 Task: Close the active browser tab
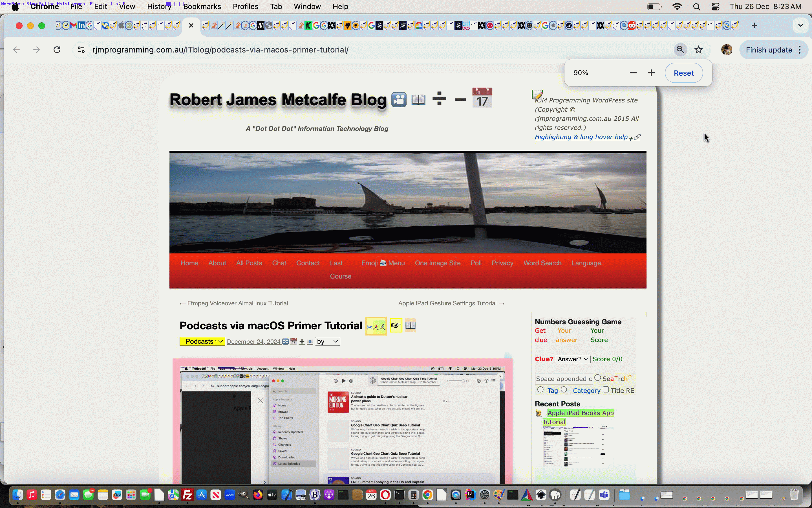click(191, 25)
